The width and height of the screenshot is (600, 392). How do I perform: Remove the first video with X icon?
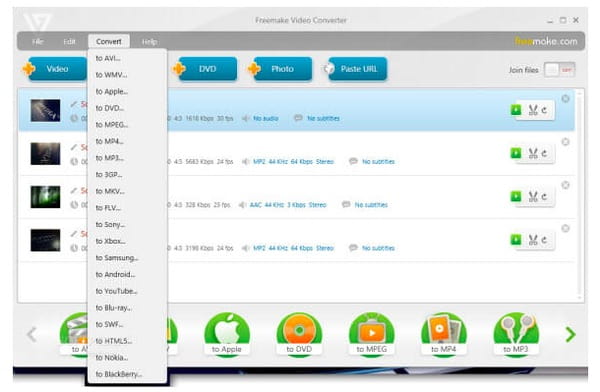tap(565, 99)
